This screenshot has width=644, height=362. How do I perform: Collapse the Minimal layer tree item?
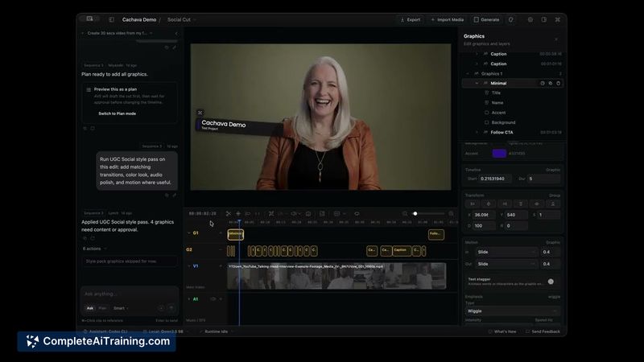pos(477,84)
